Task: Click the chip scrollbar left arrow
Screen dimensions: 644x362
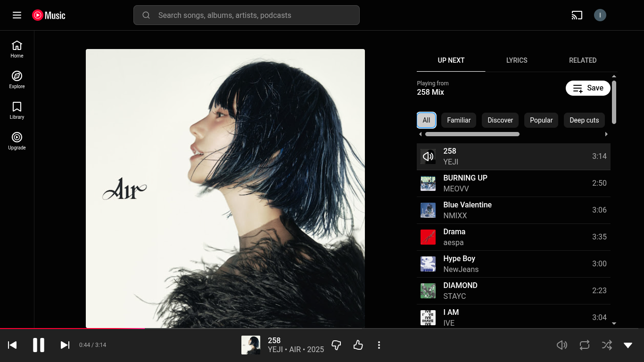Action: click(x=421, y=134)
